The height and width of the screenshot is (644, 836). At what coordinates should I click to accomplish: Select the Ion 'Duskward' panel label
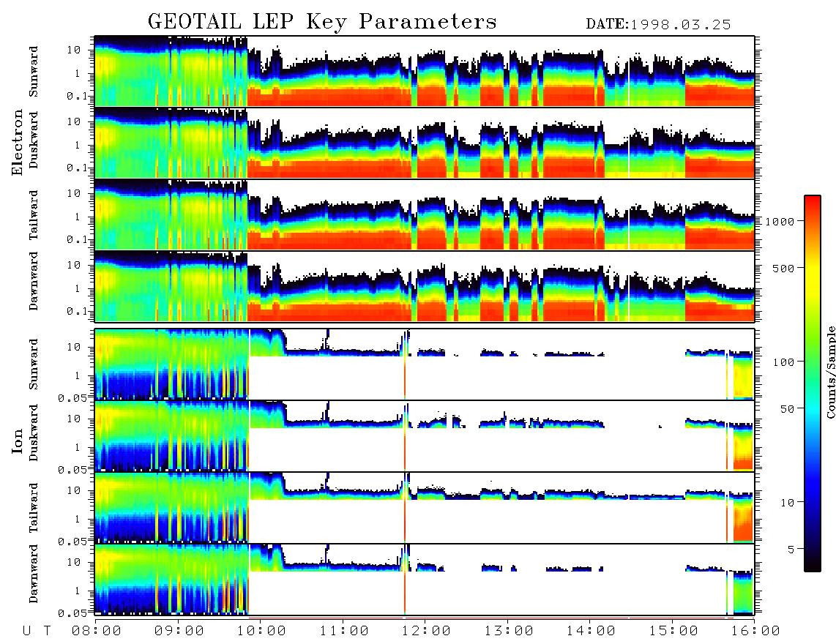[34, 433]
